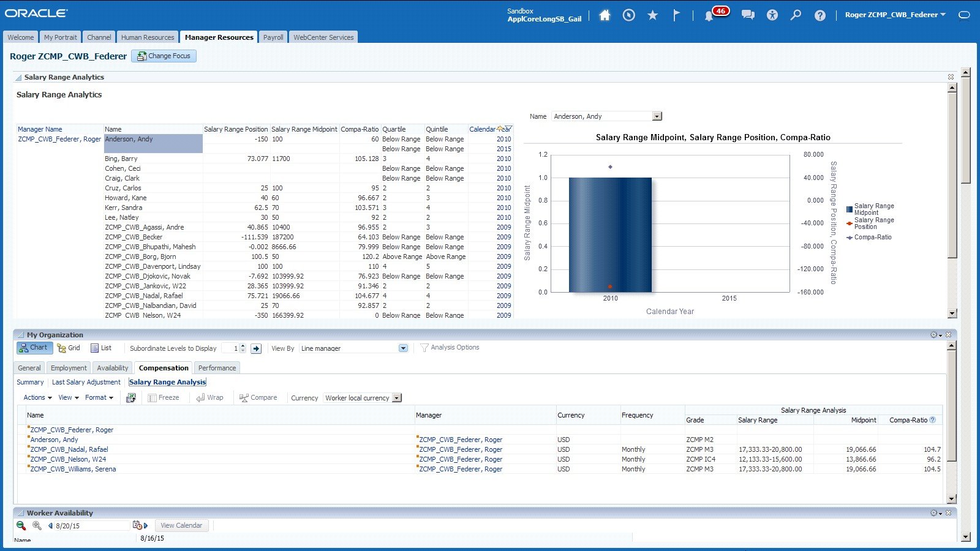Open the Last Salary Adjustment subtab
This screenshot has width=980, height=551.
pyautogui.click(x=86, y=382)
